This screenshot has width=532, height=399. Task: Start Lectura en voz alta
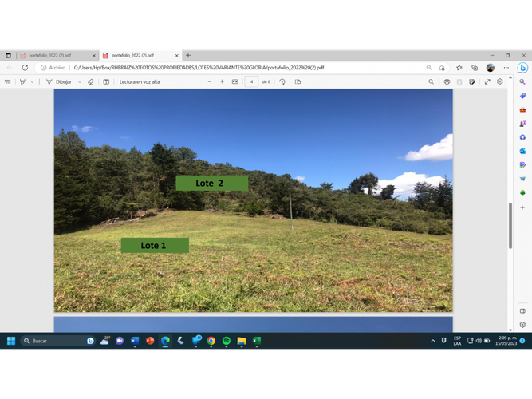tap(140, 82)
